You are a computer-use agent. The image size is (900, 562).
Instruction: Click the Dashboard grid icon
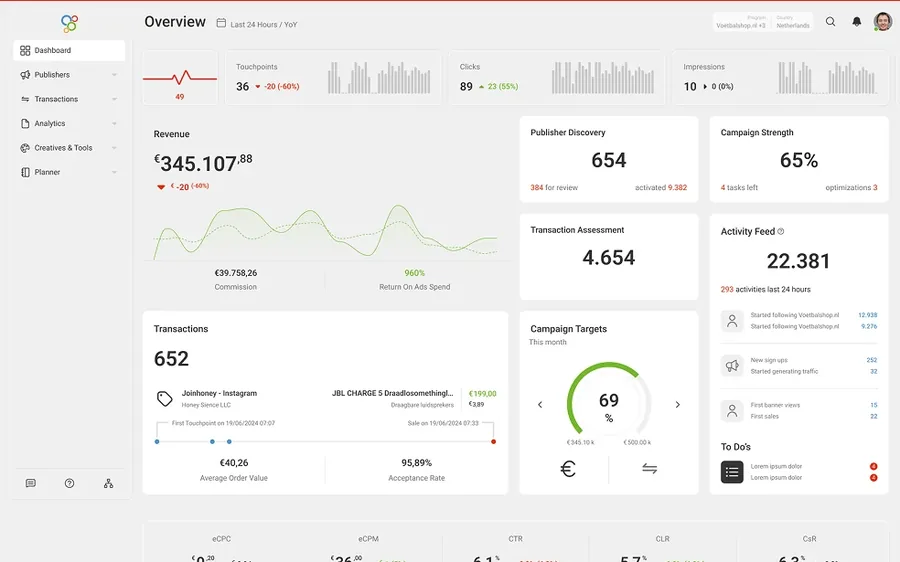25,51
